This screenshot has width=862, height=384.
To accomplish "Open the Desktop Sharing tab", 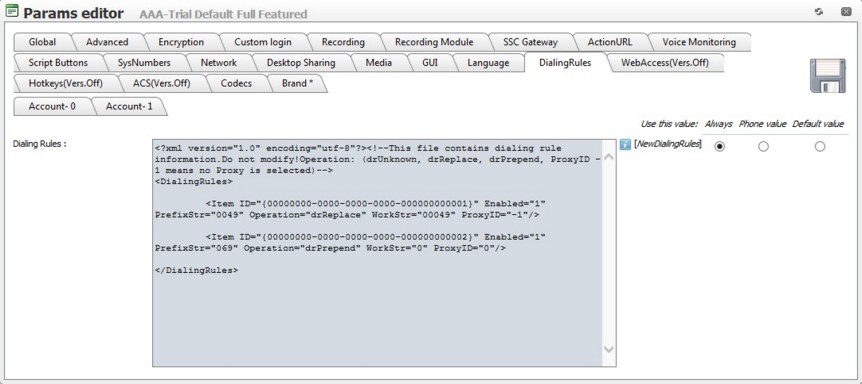I will click(301, 63).
